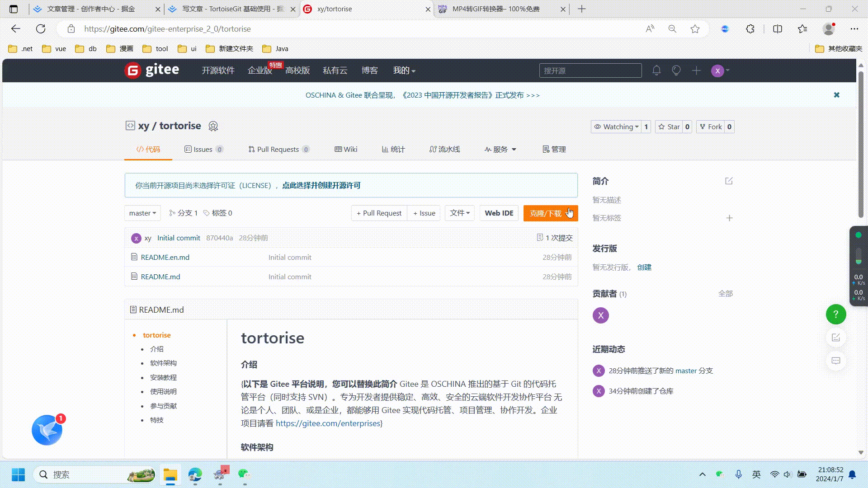The image size is (868, 488).
Task: Expand the 服务 menu dropdown
Action: point(500,150)
